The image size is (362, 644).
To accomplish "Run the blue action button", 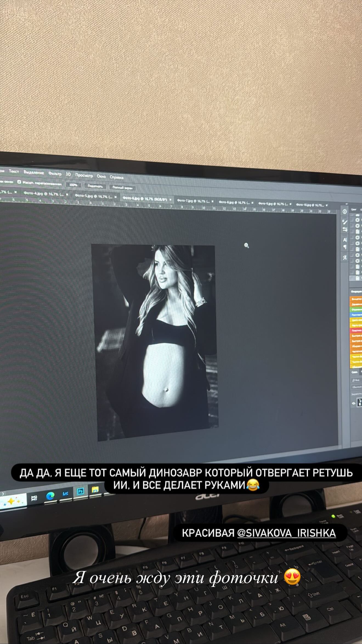I will (356, 315).
